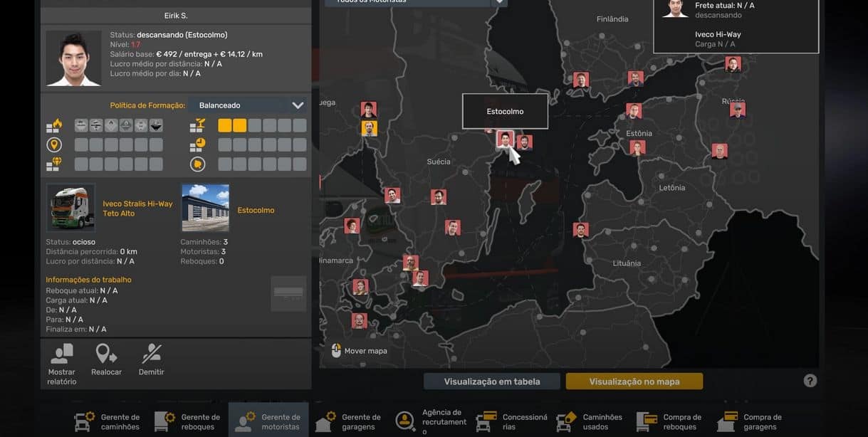The image size is (868, 437).
Task: Open Agência de recrutamento tab
Action: [430, 421]
